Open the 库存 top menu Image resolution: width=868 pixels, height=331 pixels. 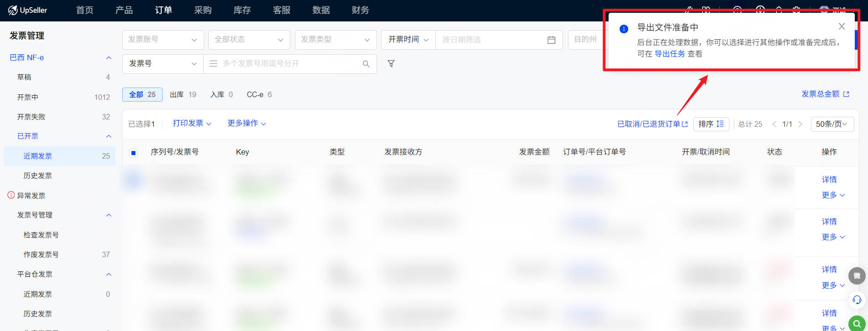click(242, 10)
